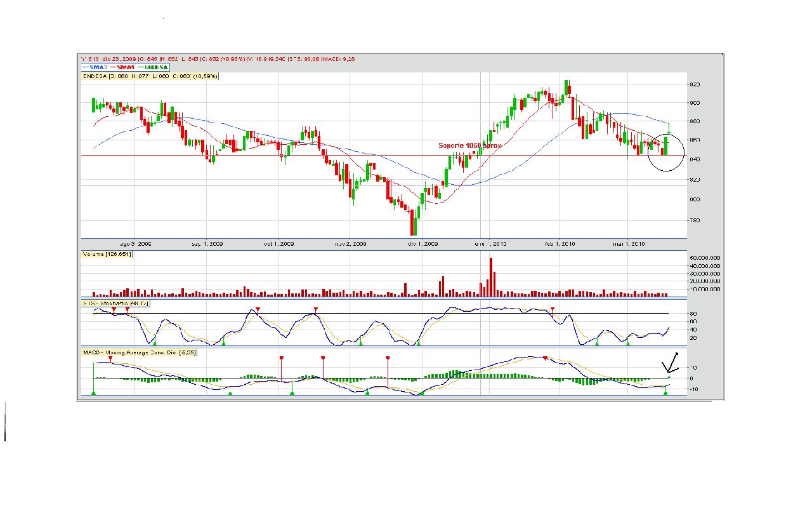
Task: Click the leftmost green triangle on MACD panel
Action: click(x=93, y=394)
